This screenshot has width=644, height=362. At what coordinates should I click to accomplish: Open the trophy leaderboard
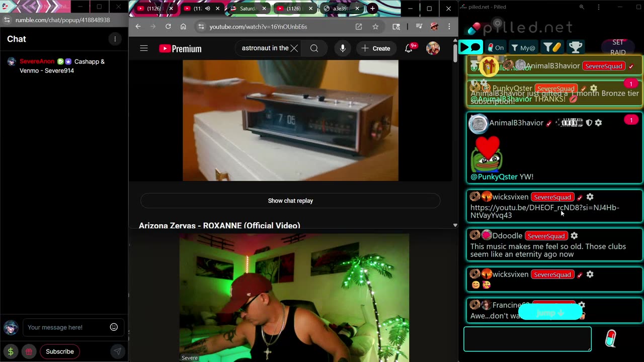pos(575,47)
